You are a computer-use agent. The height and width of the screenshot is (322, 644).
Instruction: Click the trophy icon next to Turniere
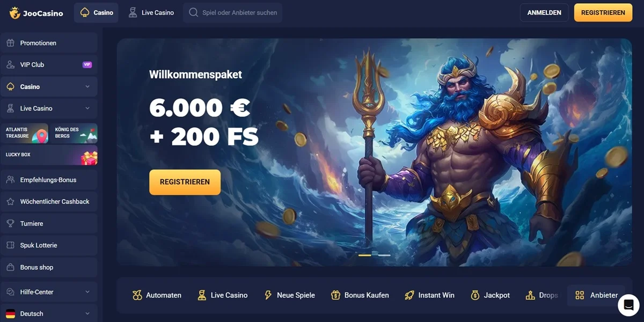[x=10, y=223]
